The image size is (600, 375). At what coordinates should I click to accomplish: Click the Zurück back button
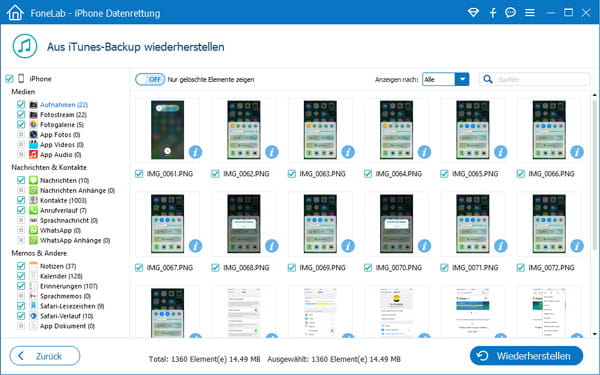[45, 356]
